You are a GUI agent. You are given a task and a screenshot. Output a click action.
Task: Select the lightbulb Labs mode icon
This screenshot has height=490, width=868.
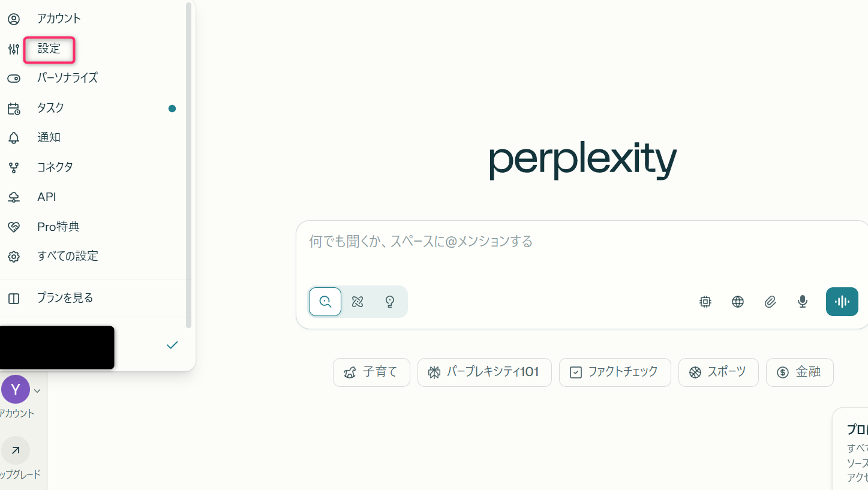389,302
